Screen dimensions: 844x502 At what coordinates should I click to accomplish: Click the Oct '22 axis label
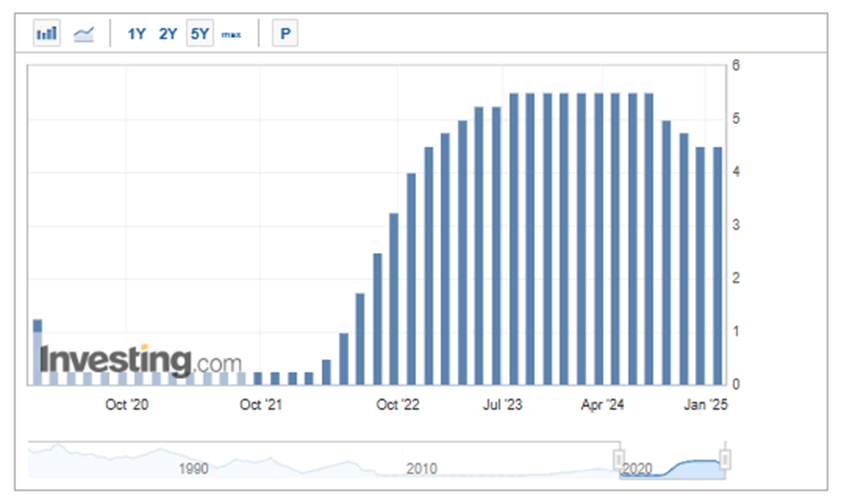(398, 405)
